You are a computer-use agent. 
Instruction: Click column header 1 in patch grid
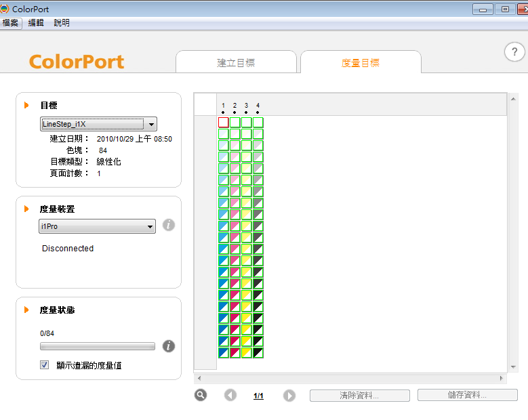pos(223,106)
